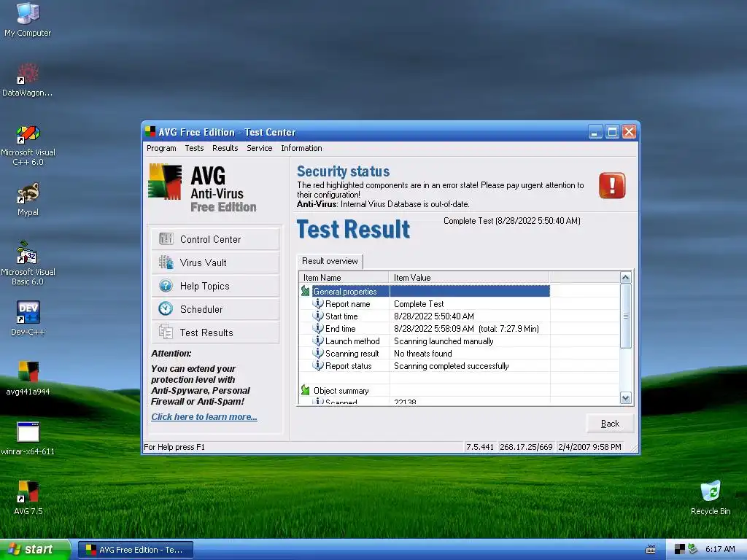The image size is (747, 560).
Task: Open the Results menu
Action: pyautogui.click(x=225, y=148)
